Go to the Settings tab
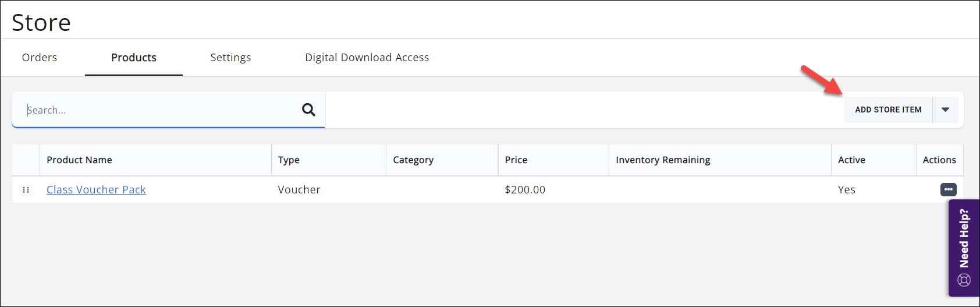The image size is (980, 307). [230, 58]
